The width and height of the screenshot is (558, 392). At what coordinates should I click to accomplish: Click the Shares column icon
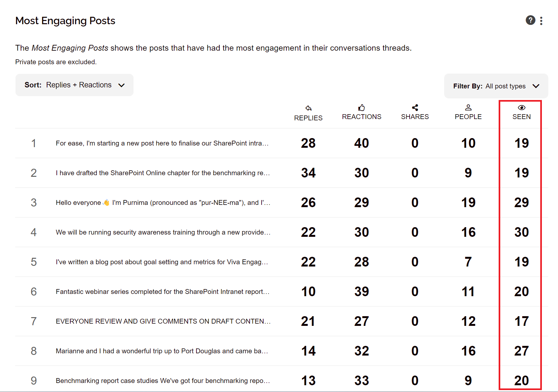click(x=415, y=107)
